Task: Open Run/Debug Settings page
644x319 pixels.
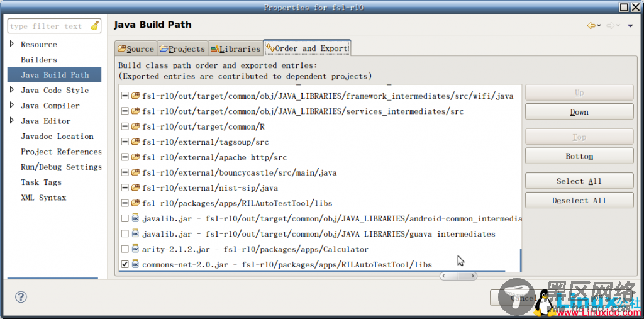Action: 61,167
